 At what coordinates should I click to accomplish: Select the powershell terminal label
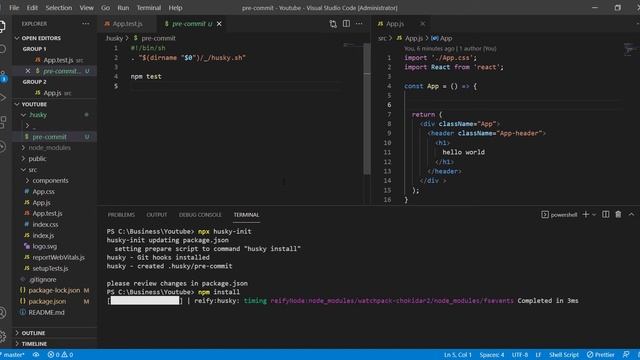560,215
